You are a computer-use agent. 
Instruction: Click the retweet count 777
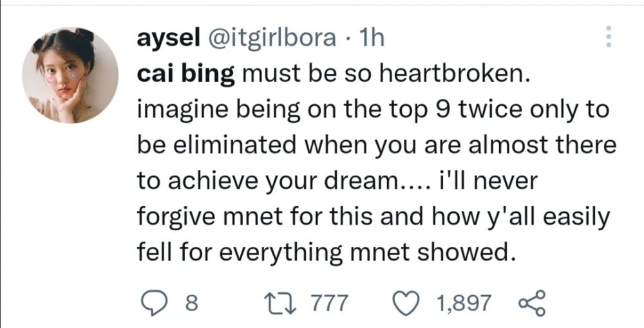[328, 304]
